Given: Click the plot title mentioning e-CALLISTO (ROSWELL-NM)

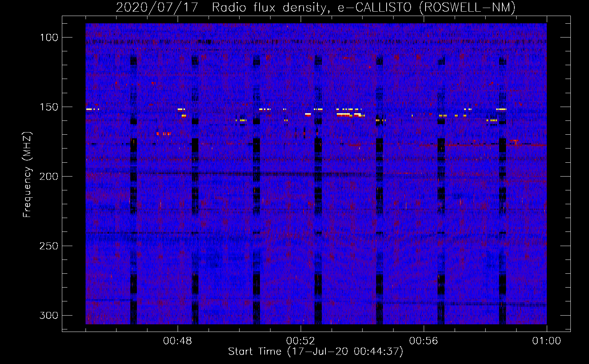Looking at the screenshot, I should pyautogui.click(x=316, y=7).
